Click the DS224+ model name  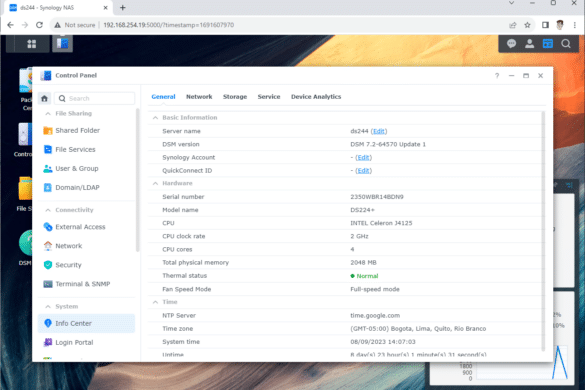pyautogui.click(x=362, y=210)
